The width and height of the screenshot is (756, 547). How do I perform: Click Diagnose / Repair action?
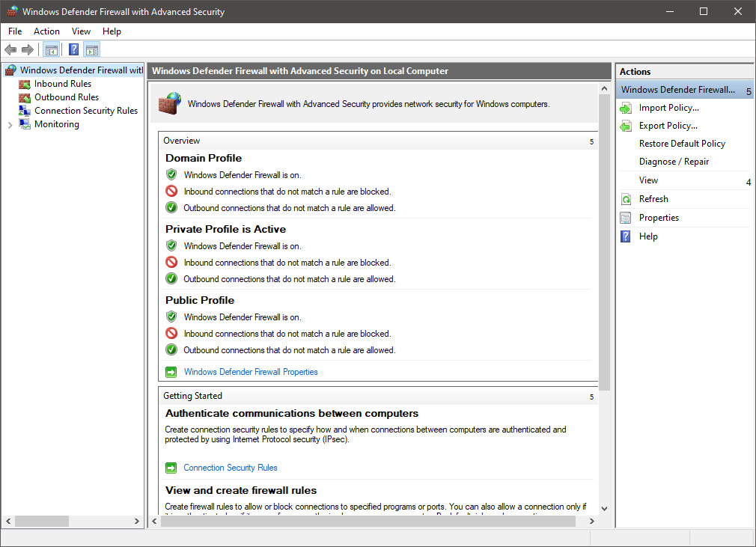[x=674, y=162]
